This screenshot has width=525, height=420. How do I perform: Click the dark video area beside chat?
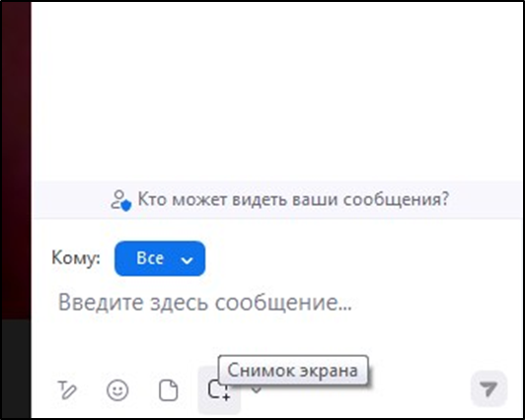tap(16, 161)
